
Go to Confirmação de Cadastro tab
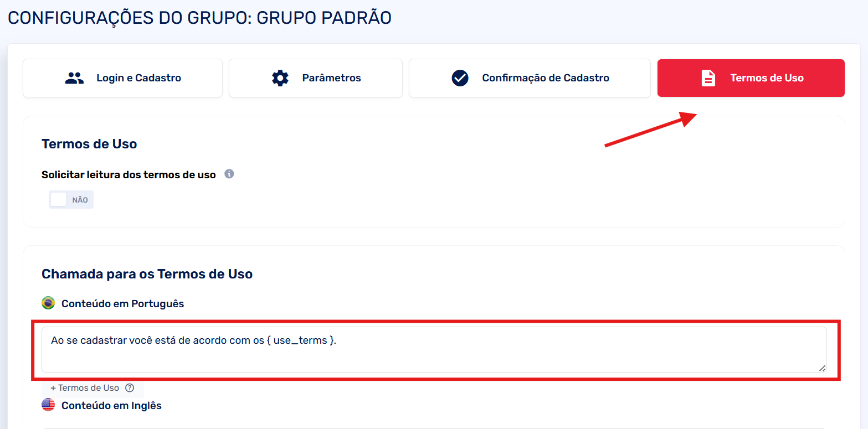point(545,78)
